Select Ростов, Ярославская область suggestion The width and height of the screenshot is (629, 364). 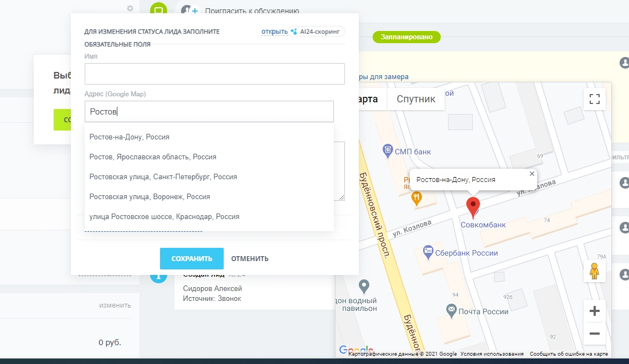pyautogui.click(x=153, y=157)
